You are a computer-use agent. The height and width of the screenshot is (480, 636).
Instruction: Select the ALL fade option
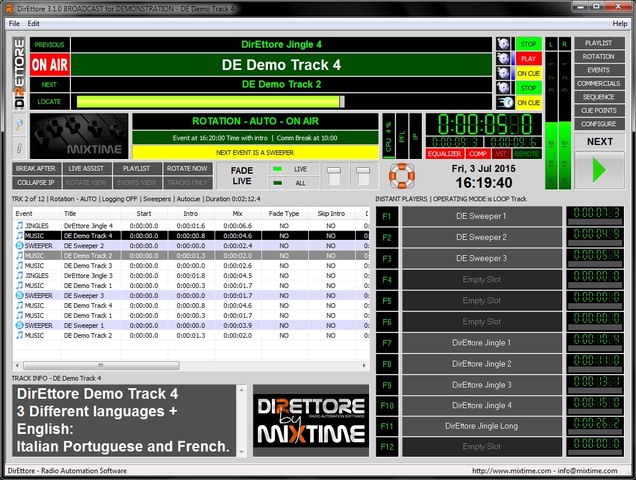pyautogui.click(x=294, y=183)
